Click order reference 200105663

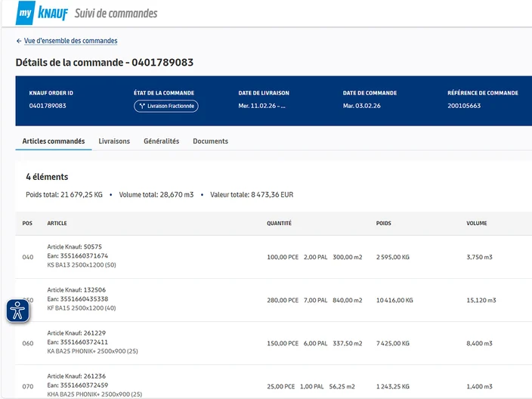(464, 106)
